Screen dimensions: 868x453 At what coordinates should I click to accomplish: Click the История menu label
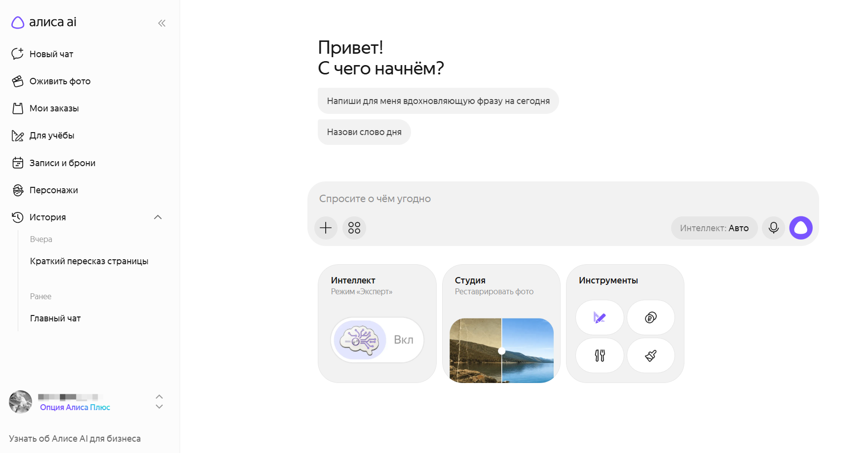47,217
